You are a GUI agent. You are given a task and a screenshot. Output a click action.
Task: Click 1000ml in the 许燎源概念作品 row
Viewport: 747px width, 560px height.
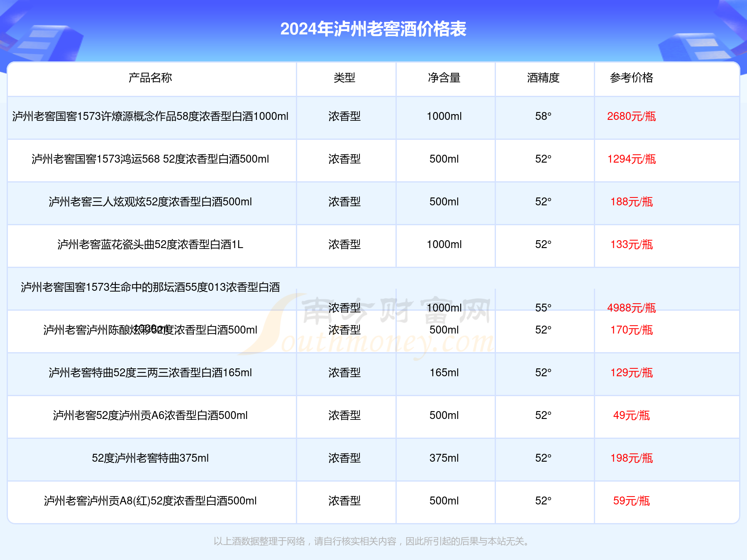tap(444, 116)
